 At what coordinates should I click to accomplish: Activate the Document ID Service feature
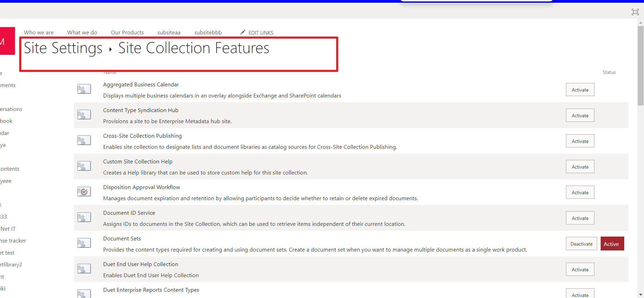[579, 218]
